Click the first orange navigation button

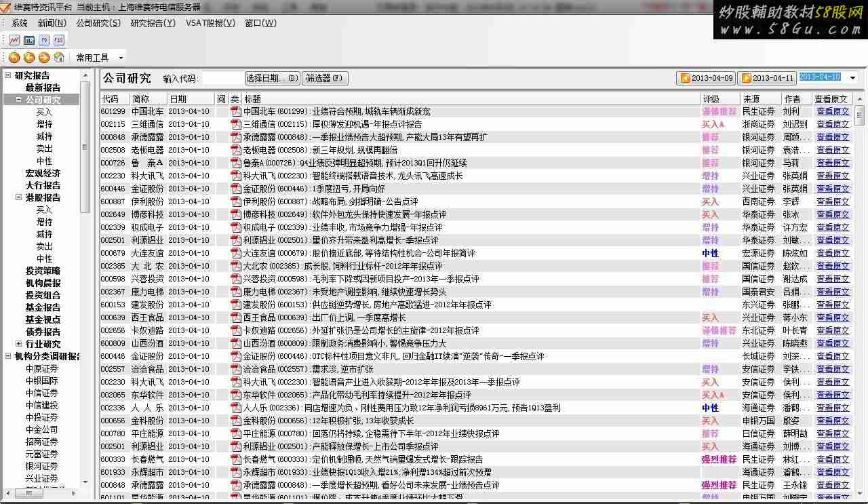pos(14,58)
